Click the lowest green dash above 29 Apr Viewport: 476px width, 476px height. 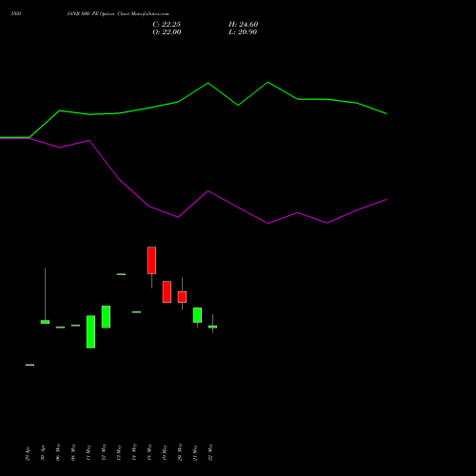(x=30, y=365)
